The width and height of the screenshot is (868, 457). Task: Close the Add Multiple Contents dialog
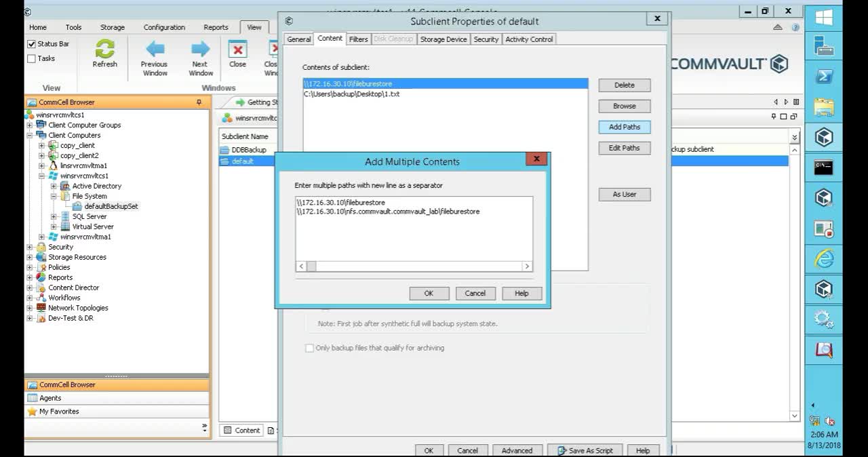[536, 159]
